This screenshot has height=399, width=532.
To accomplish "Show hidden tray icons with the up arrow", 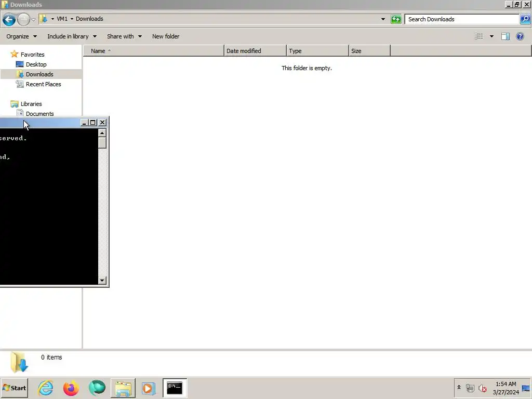I will point(459,388).
